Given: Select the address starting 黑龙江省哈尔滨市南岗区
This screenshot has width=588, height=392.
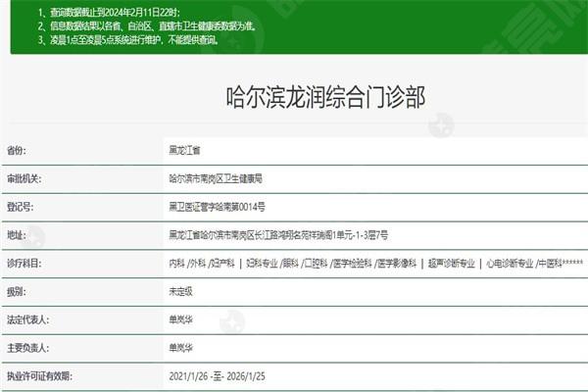Looking at the screenshot, I should coord(278,235).
